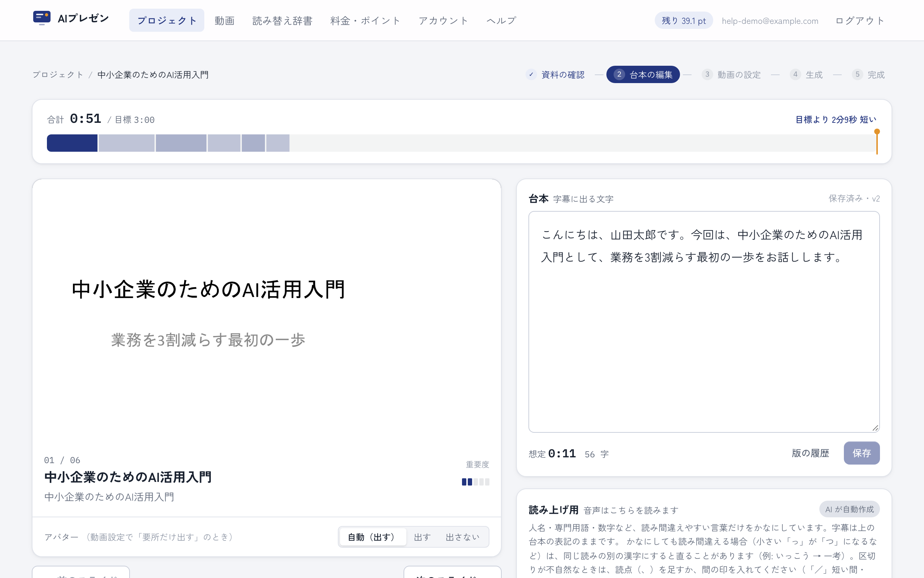Click the first dark-blue timeline segment
This screenshot has height=578, width=924.
(x=72, y=143)
